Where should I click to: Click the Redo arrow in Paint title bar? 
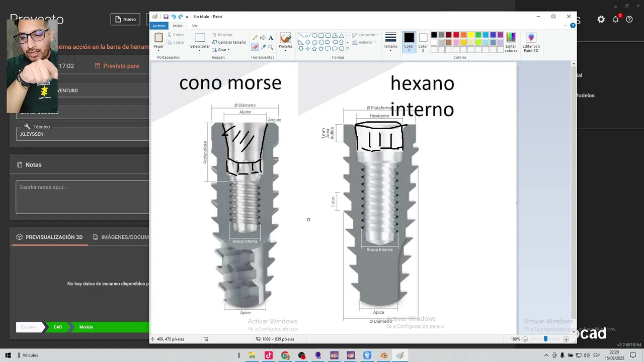181,17
